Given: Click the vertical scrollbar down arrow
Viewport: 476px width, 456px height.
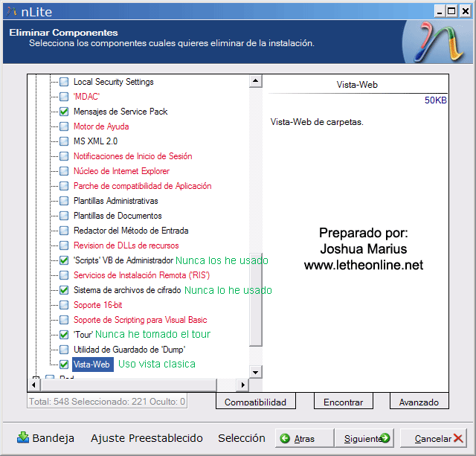Looking at the screenshot, I should 256,372.
